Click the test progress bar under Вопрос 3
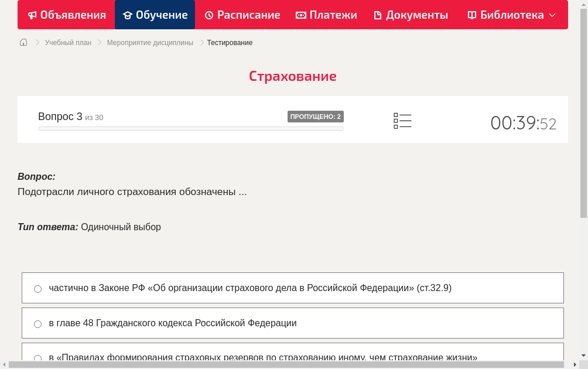Image resolution: width=588 pixels, height=369 pixels. pyautogui.click(x=190, y=128)
